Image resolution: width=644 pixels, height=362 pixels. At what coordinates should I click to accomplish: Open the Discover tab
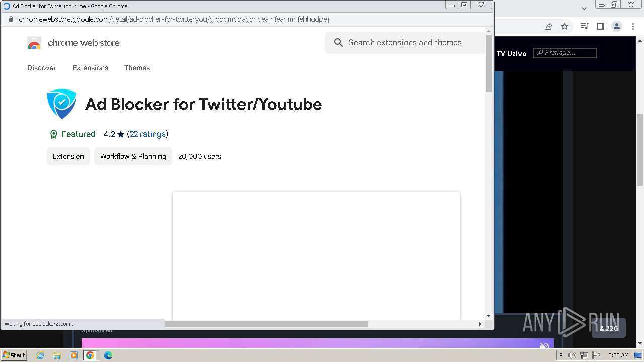42,68
